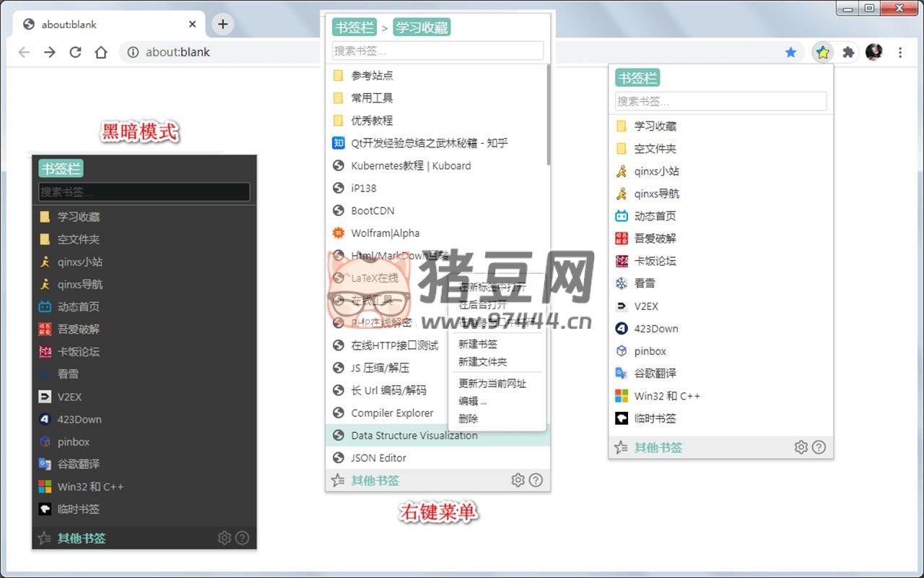Open settings gear in the right bookmark panel
The width and height of the screenshot is (924, 578).
(801, 447)
